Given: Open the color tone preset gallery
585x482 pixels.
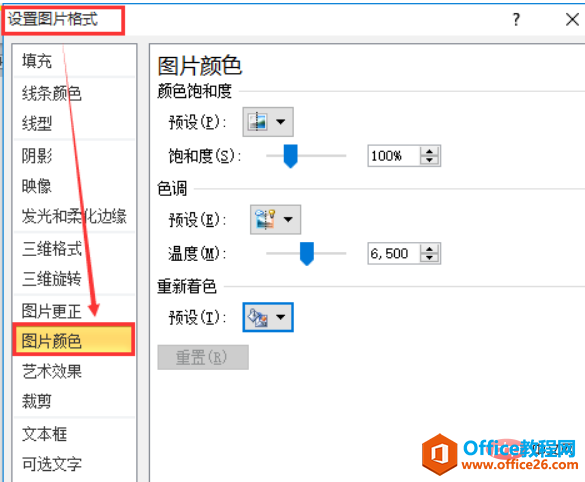Looking at the screenshot, I should (275, 219).
